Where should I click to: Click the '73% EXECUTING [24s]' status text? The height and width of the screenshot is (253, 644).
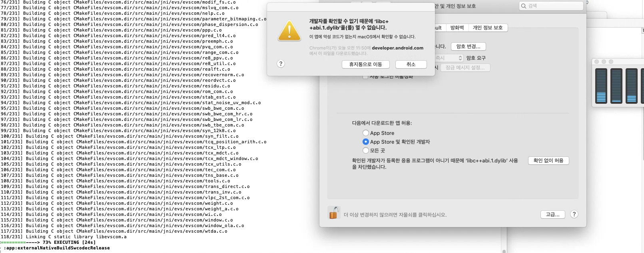[x=69, y=242]
